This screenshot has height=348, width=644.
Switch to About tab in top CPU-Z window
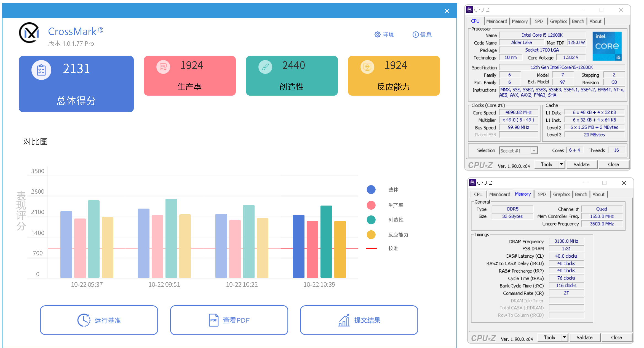coord(595,21)
